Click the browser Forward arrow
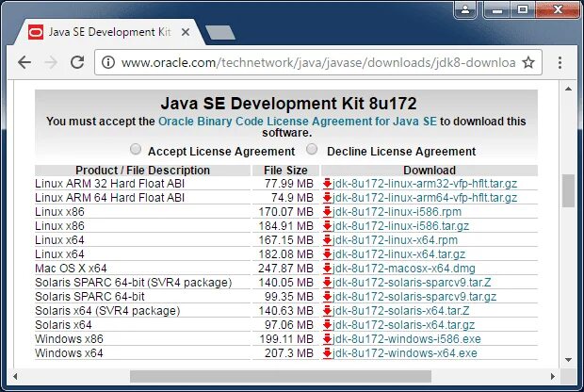 pyautogui.click(x=51, y=62)
